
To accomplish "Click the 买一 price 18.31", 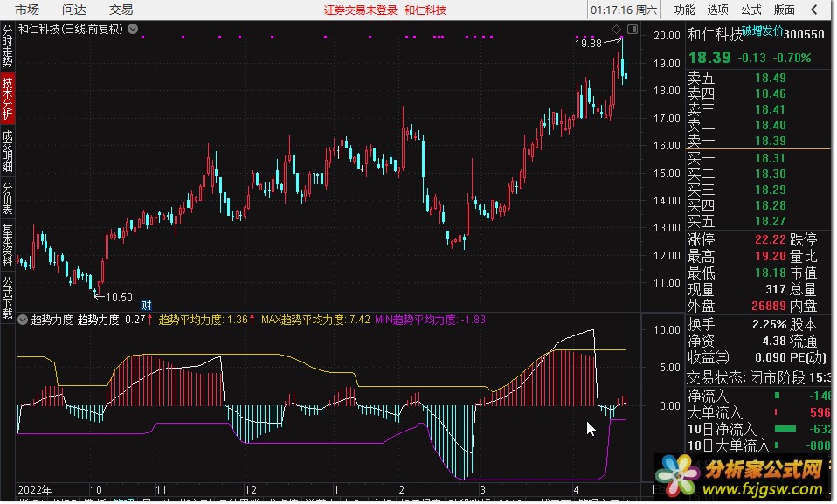I will (x=771, y=159).
